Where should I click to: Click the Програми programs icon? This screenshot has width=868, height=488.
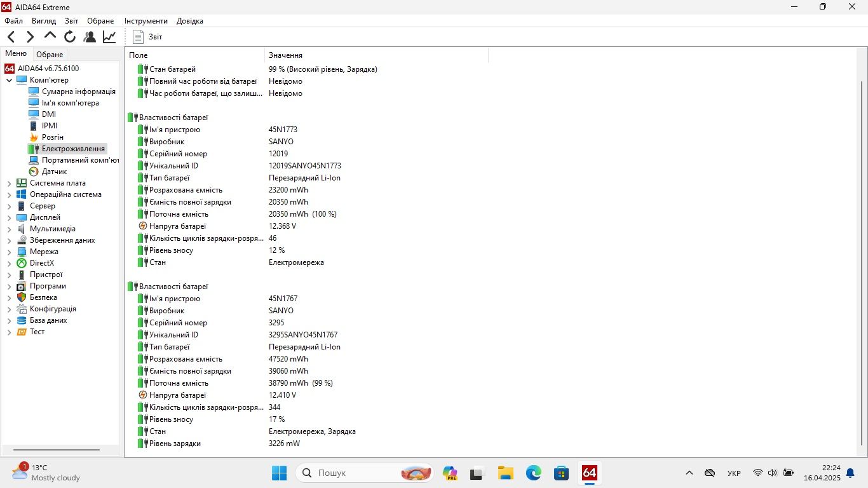[x=22, y=286]
